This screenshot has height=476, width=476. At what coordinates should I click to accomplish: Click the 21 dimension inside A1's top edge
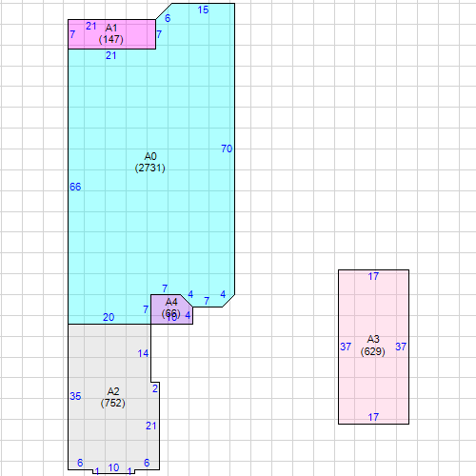point(91,26)
